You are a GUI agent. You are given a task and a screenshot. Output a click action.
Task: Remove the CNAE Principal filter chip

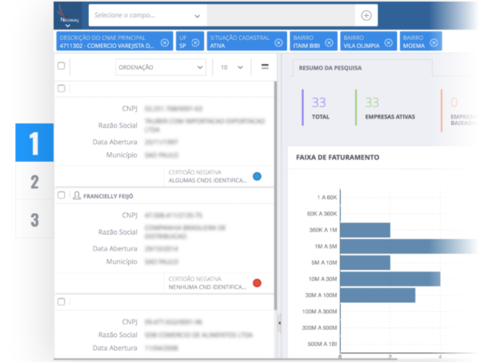point(165,43)
